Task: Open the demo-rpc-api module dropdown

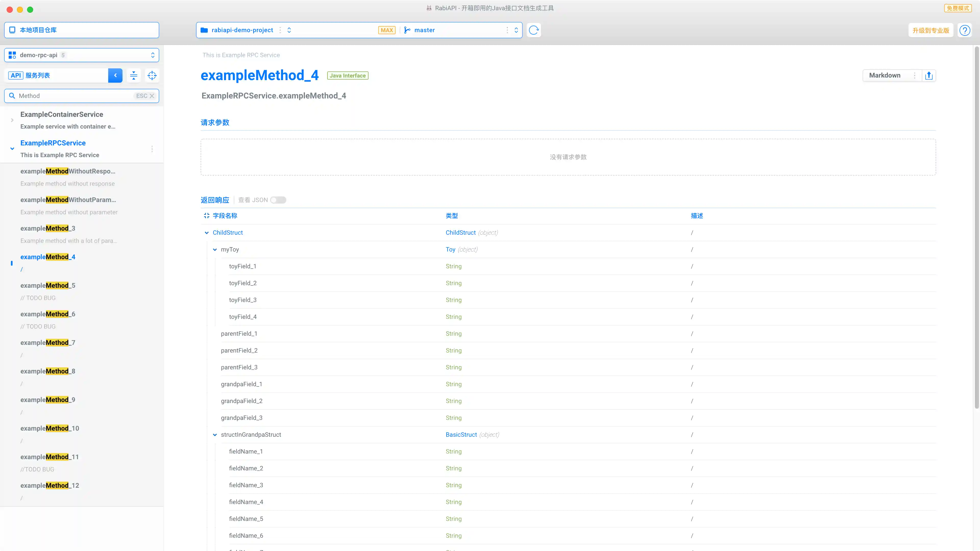Action: pyautogui.click(x=81, y=55)
